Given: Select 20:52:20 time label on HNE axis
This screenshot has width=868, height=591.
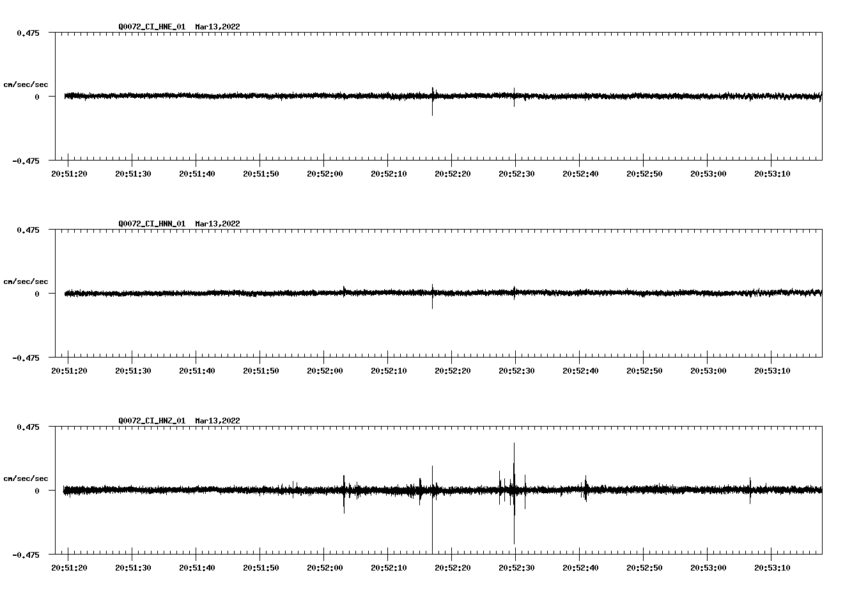Looking at the screenshot, I should (x=453, y=174).
